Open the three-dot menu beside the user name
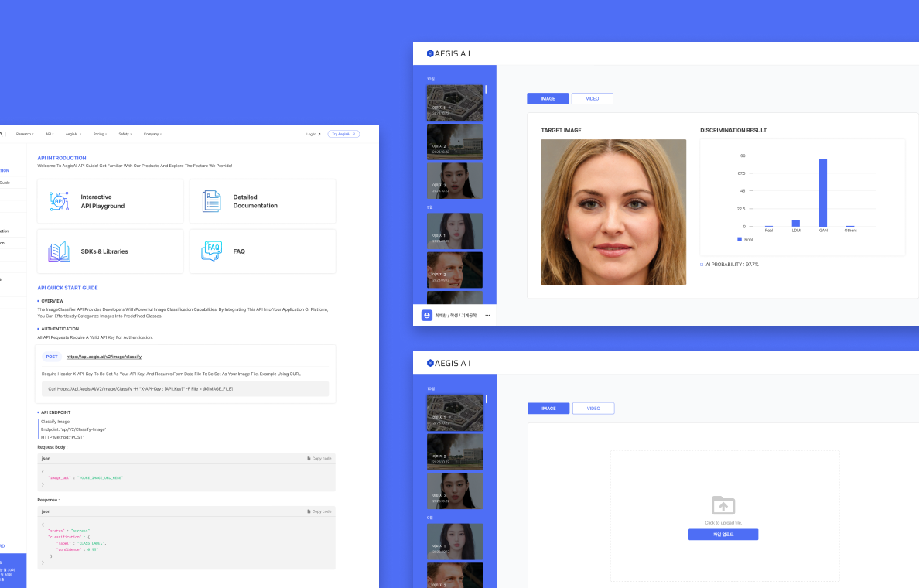Screen dimensions: 919x588 (x=487, y=316)
